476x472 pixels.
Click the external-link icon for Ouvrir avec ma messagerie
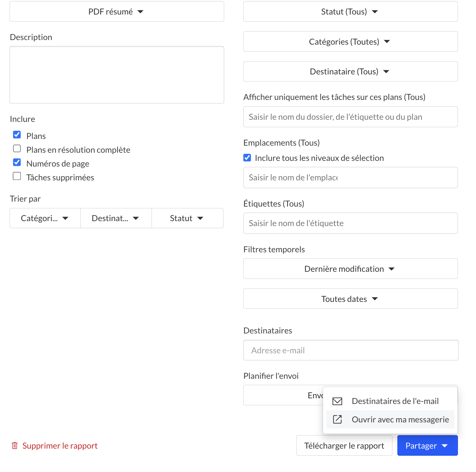pos(337,420)
